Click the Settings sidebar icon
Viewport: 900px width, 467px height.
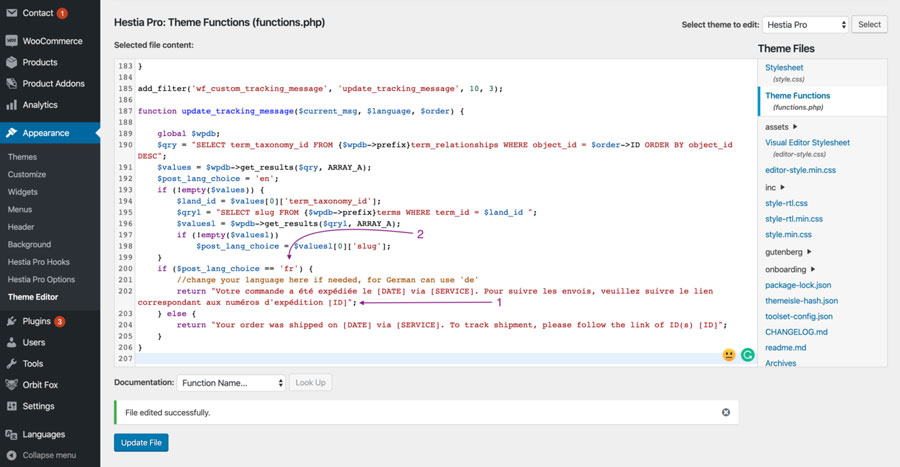(11, 406)
